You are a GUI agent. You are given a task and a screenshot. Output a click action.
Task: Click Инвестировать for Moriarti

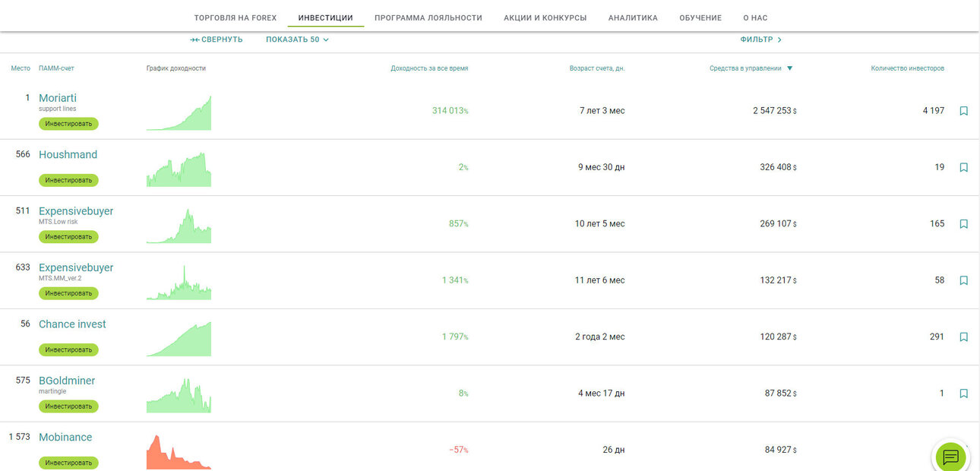point(68,124)
